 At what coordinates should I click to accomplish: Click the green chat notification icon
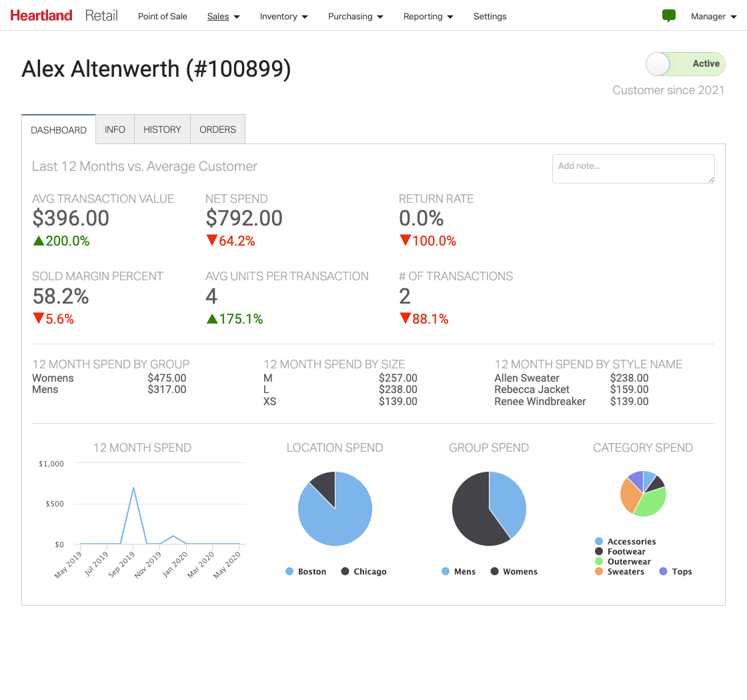(668, 15)
